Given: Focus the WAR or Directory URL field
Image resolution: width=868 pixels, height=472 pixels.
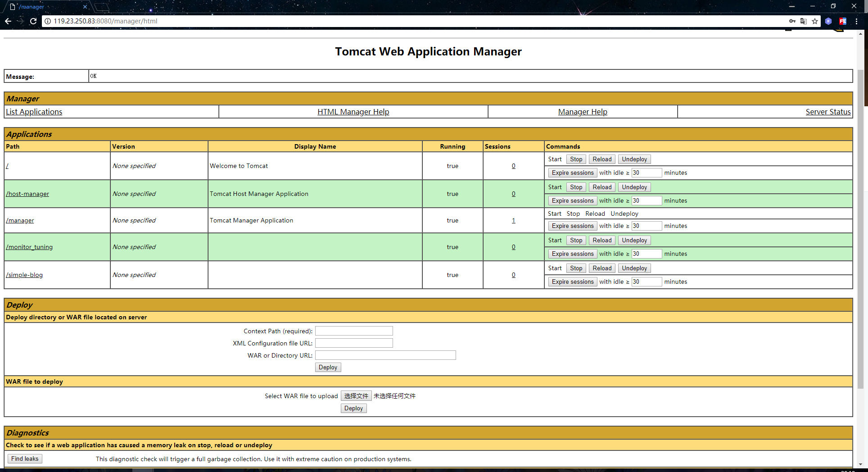Looking at the screenshot, I should click(385, 355).
